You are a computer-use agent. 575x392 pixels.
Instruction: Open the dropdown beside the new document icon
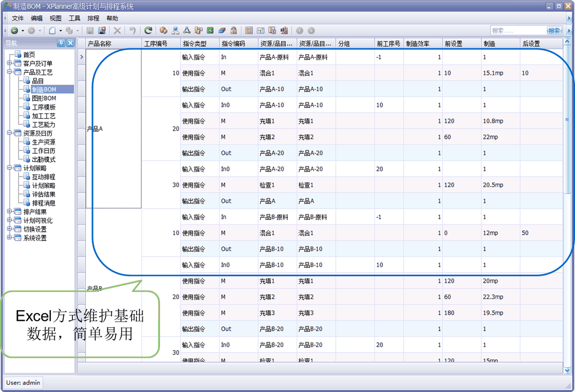60,31
